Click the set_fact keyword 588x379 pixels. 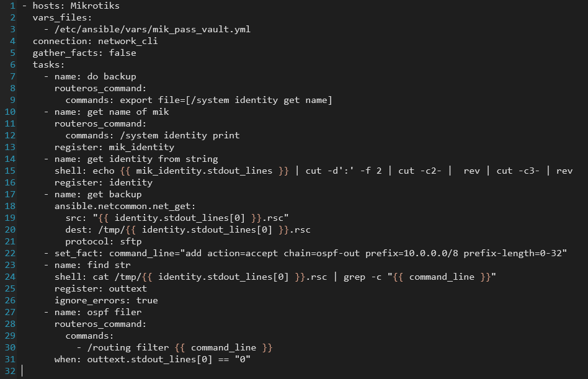(x=78, y=254)
